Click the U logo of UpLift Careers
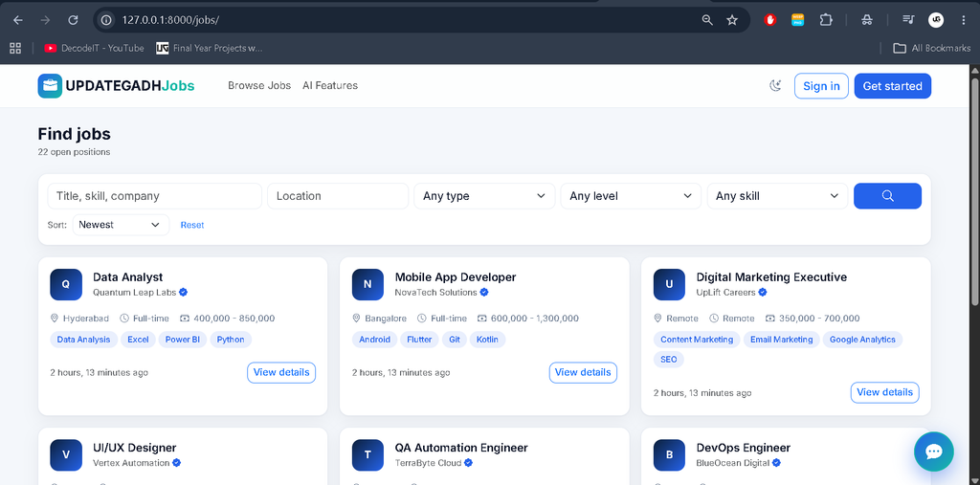The height and width of the screenshot is (485, 980). [x=669, y=284]
